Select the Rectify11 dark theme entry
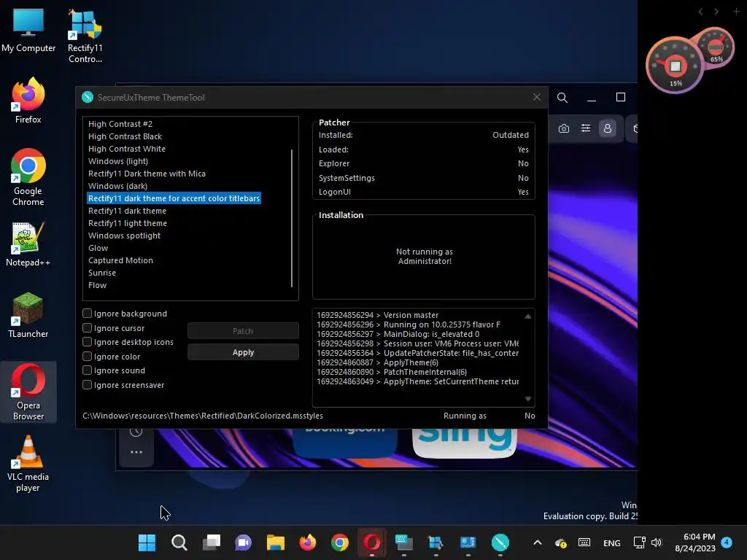 (127, 211)
